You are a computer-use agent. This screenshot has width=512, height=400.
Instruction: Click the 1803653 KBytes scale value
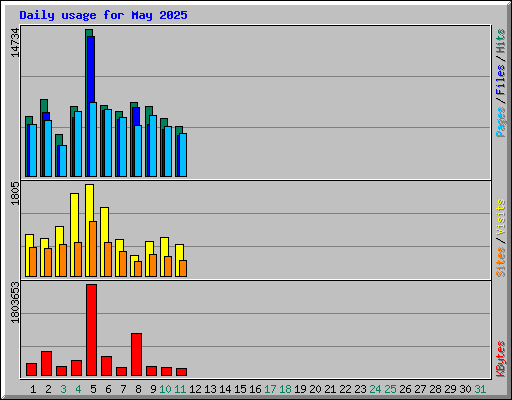pyautogui.click(x=15, y=303)
